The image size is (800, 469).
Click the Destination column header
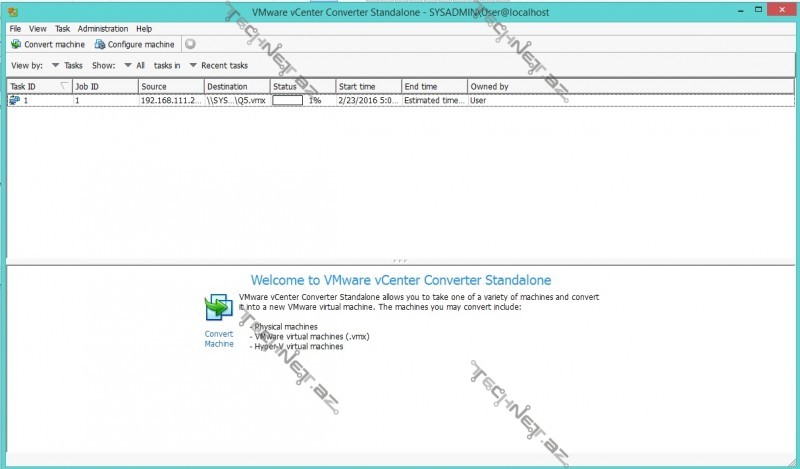pos(236,87)
